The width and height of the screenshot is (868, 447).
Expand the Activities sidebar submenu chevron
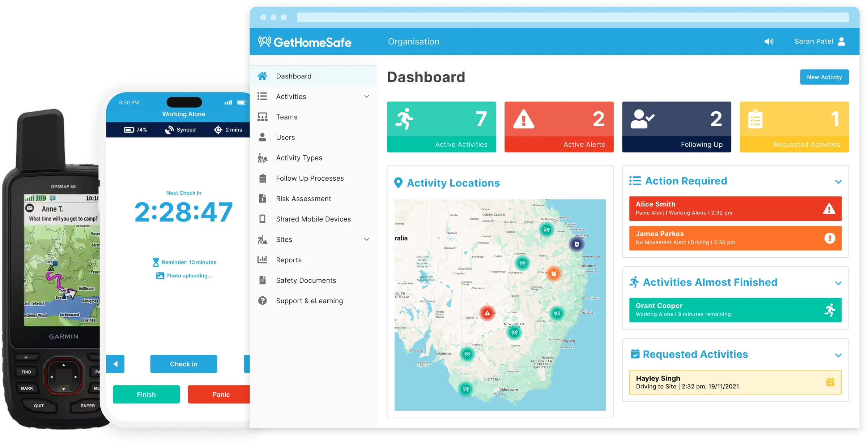coord(366,96)
